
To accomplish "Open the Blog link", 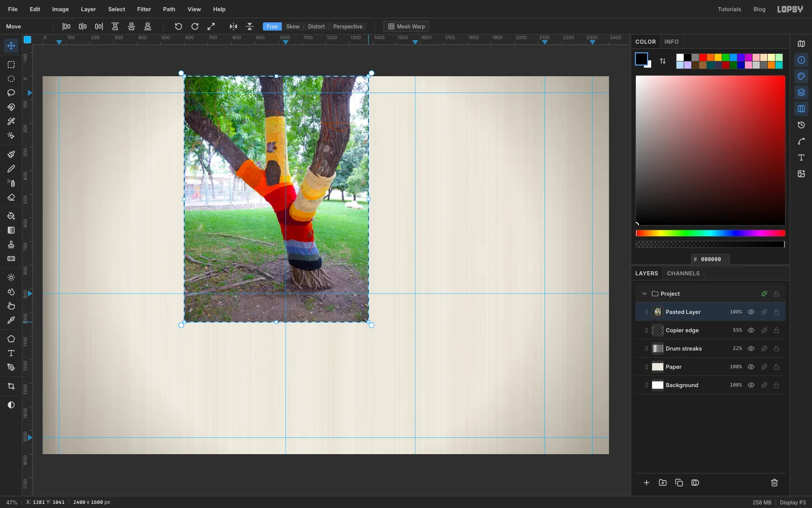I will [x=759, y=9].
